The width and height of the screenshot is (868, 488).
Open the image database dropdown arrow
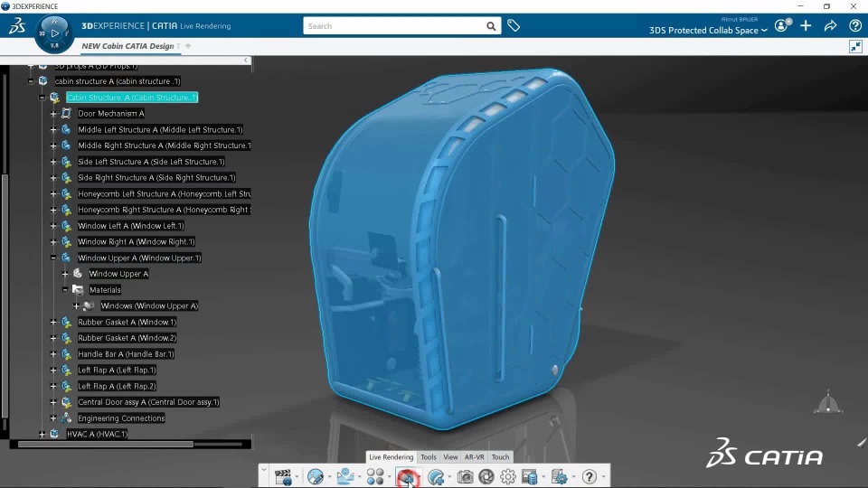pyautogui.click(x=543, y=477)
